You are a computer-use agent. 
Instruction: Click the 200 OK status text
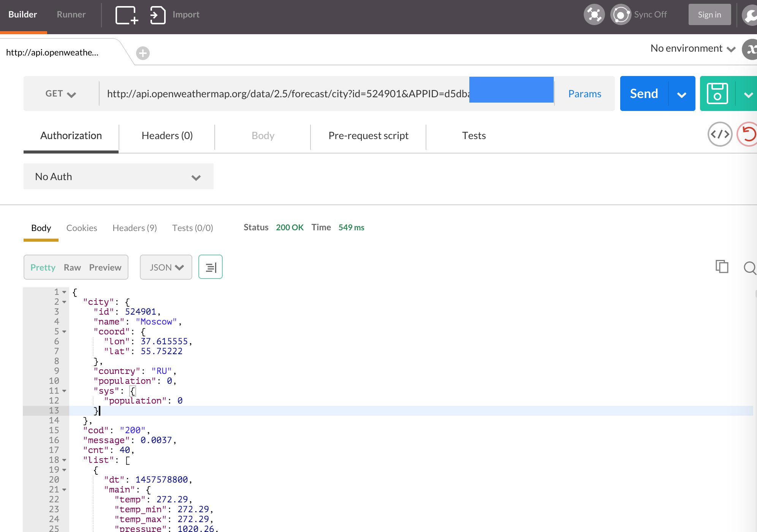(x=290, y=228)
